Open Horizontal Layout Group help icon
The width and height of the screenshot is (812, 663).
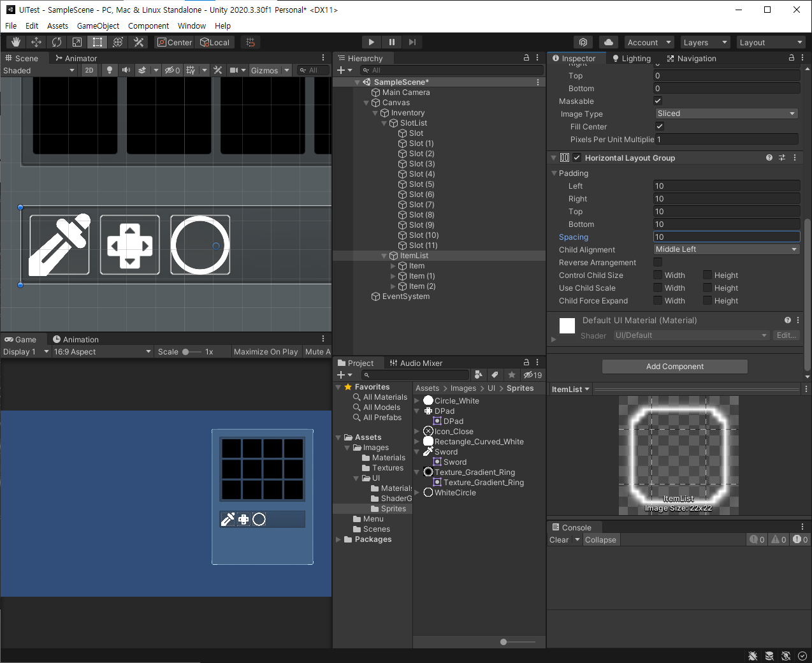(x=769, y=157)
